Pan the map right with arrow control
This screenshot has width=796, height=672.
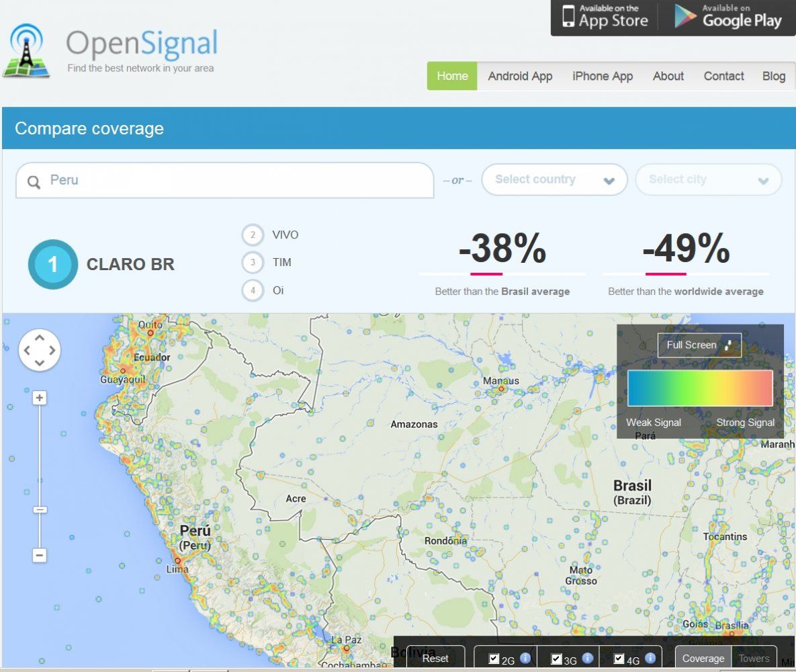point(52,350)
